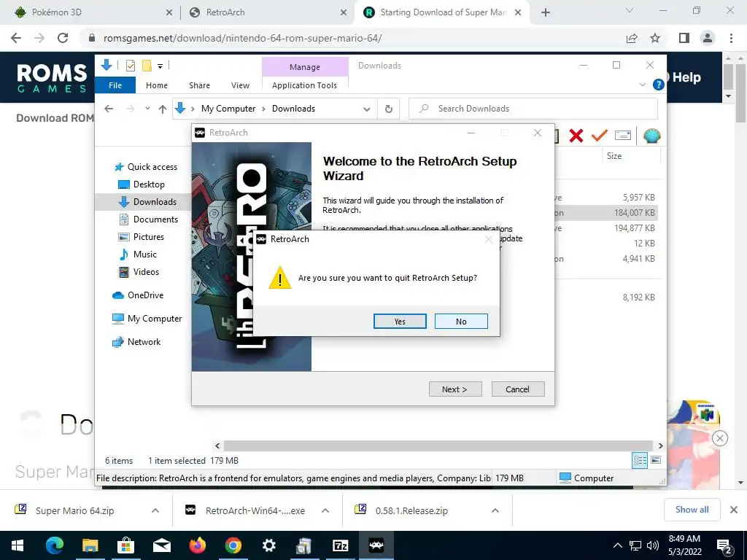Open 7-Zip from the taskbar
Image resolution: width=747 pixels, height=560 pixels.
click(340, 545)
